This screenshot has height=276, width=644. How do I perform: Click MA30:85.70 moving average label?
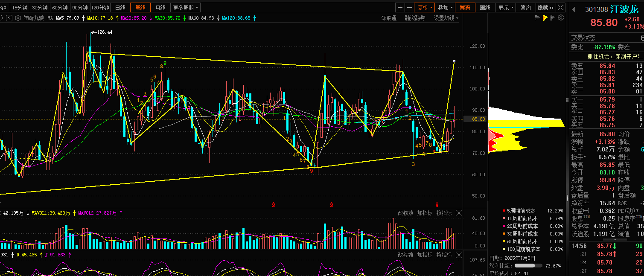tap(167, 18)
